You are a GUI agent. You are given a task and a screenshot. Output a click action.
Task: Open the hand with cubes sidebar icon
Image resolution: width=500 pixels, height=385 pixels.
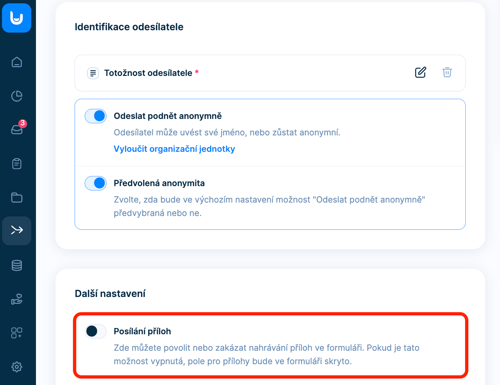pos(17,299)
